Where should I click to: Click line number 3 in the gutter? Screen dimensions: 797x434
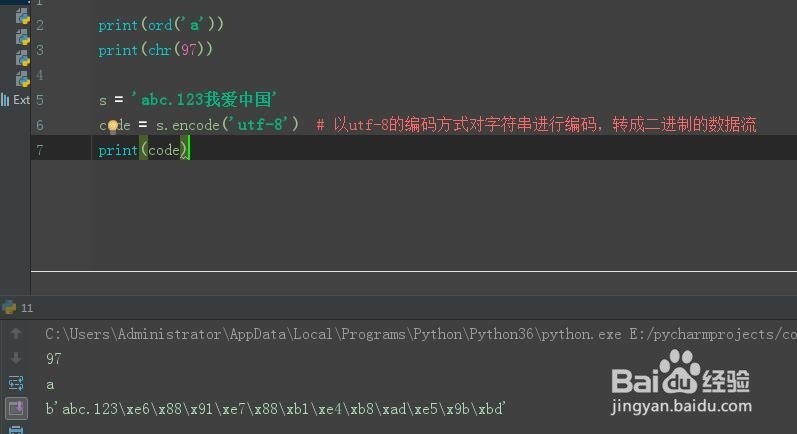(40, 50)
